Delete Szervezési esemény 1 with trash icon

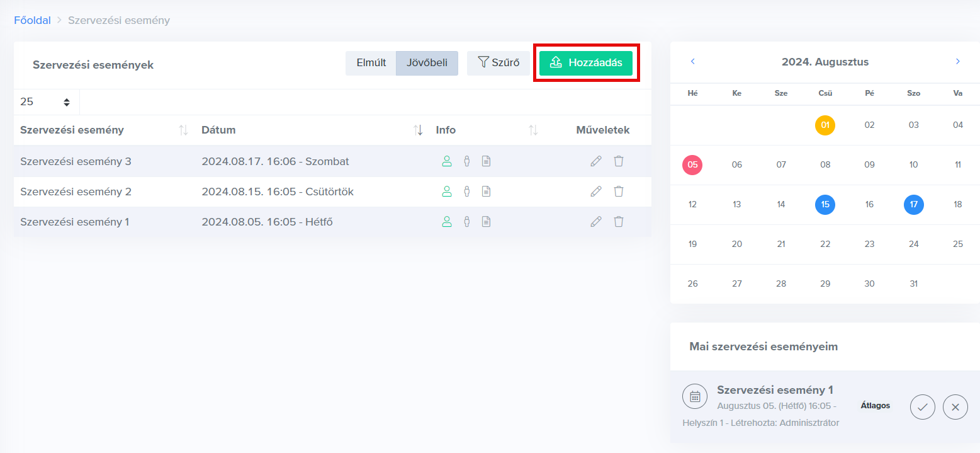point(619,222)
